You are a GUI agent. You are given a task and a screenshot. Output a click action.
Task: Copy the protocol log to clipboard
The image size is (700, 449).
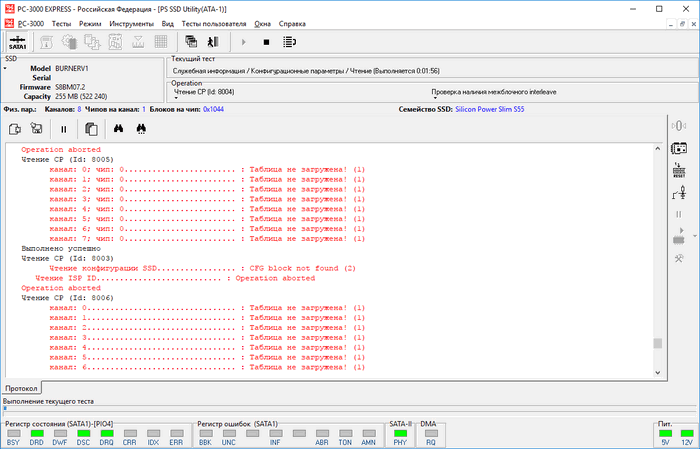click(91, 129)
